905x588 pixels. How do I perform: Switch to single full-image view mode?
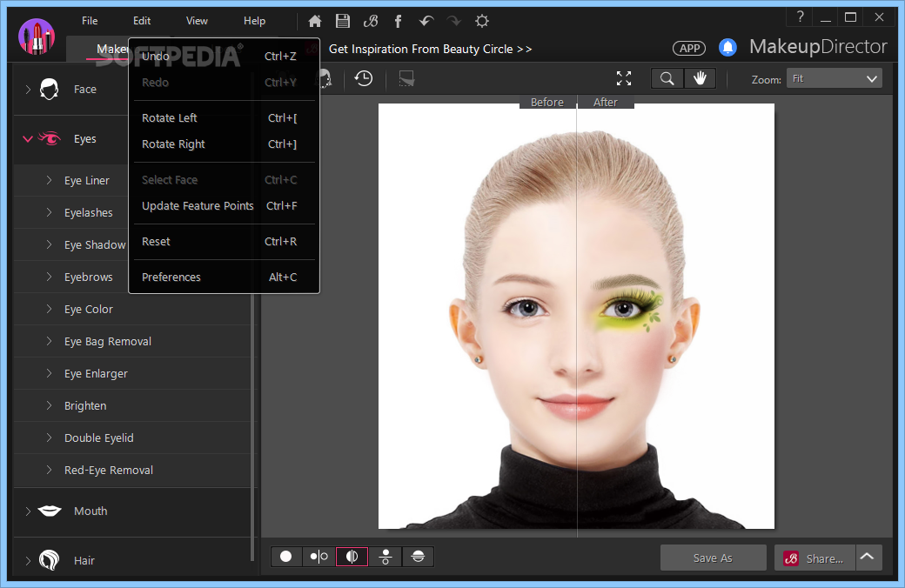pyautogui.click(x=286, y=557)
